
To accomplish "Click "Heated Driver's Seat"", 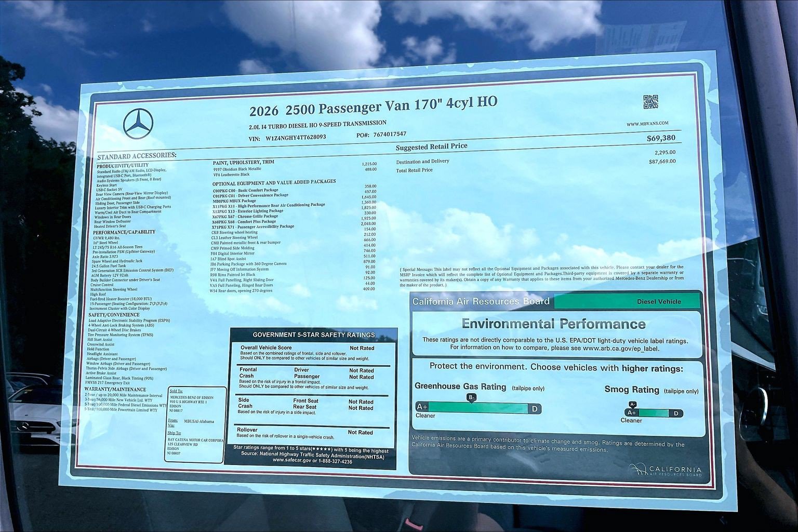I will tap(110, 227).
